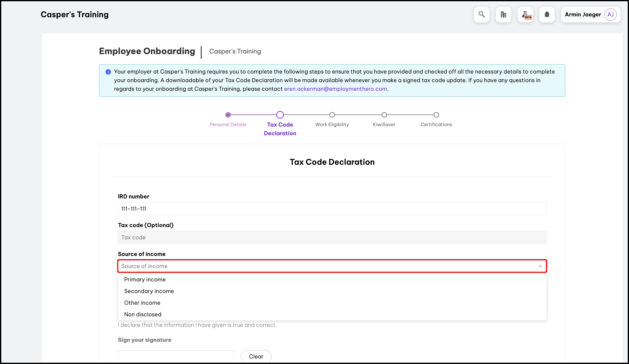The image size is (629, 364).
Task: Click the IRD number input field
Action: click(332, 209)
